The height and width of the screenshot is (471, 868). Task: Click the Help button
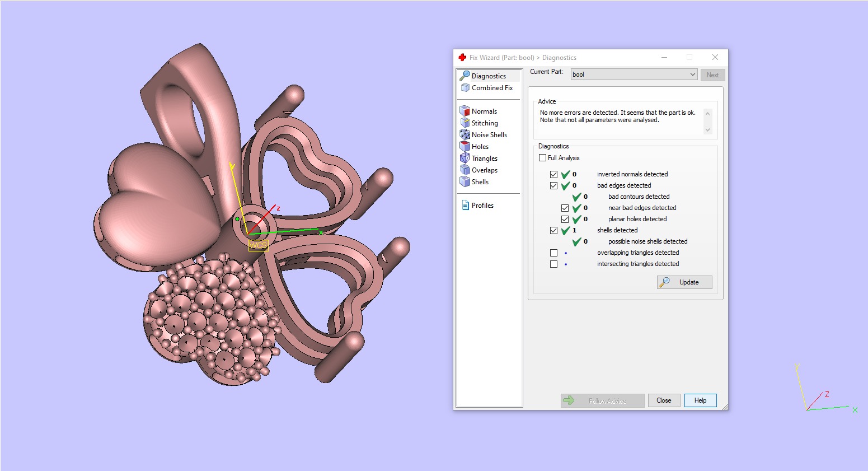(x=700, y=400)
